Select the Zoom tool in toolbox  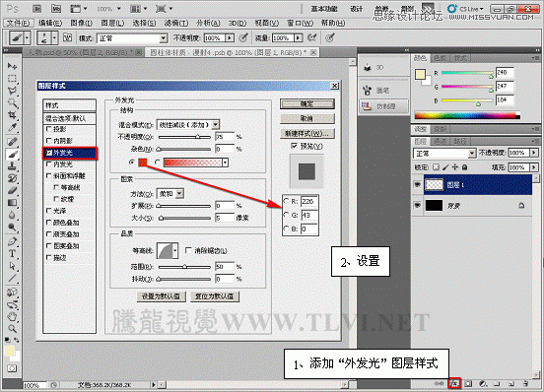point(12,329)
